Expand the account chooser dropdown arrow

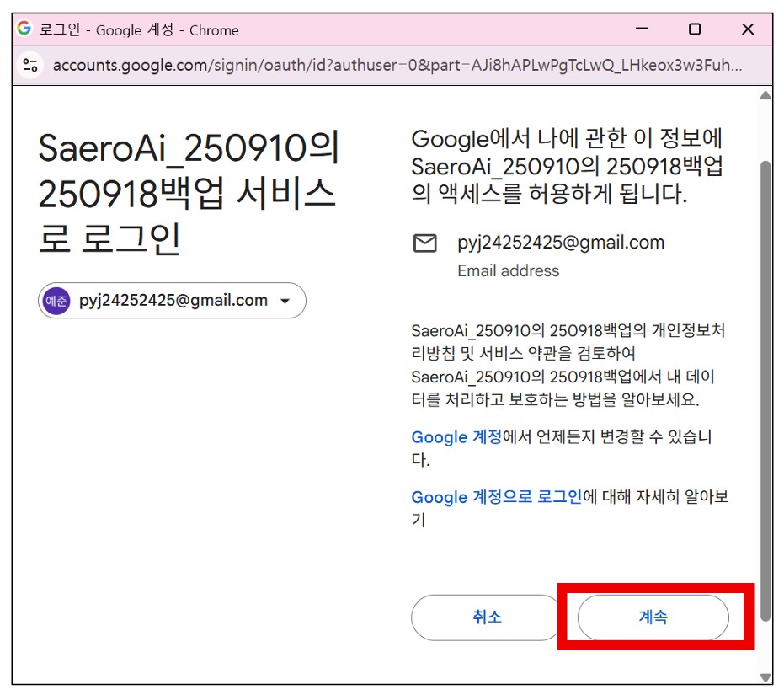pos(285,302)
